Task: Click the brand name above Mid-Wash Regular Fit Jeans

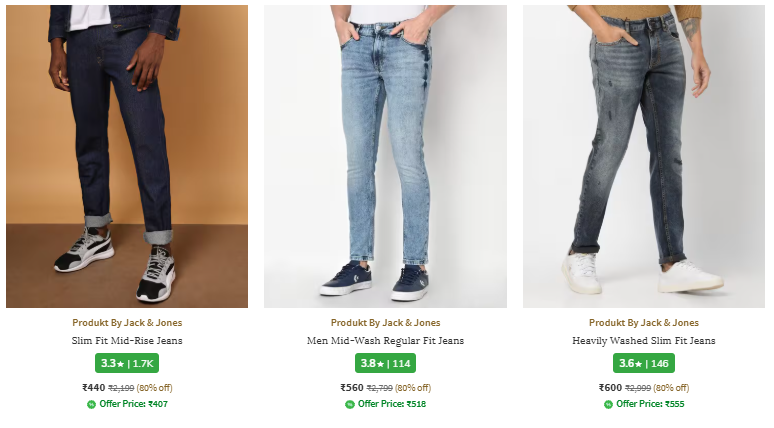Action: pos(385,323)
